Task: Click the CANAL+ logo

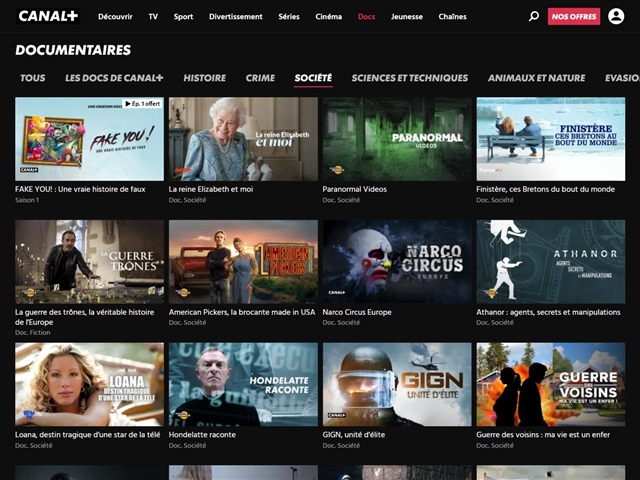Action: tap(48, 16)
